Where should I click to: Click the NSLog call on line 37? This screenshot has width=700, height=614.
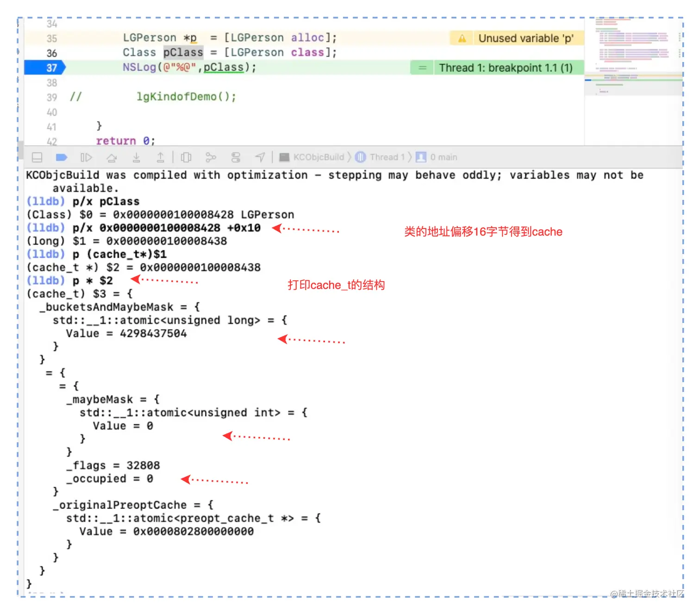coord(189,67)
